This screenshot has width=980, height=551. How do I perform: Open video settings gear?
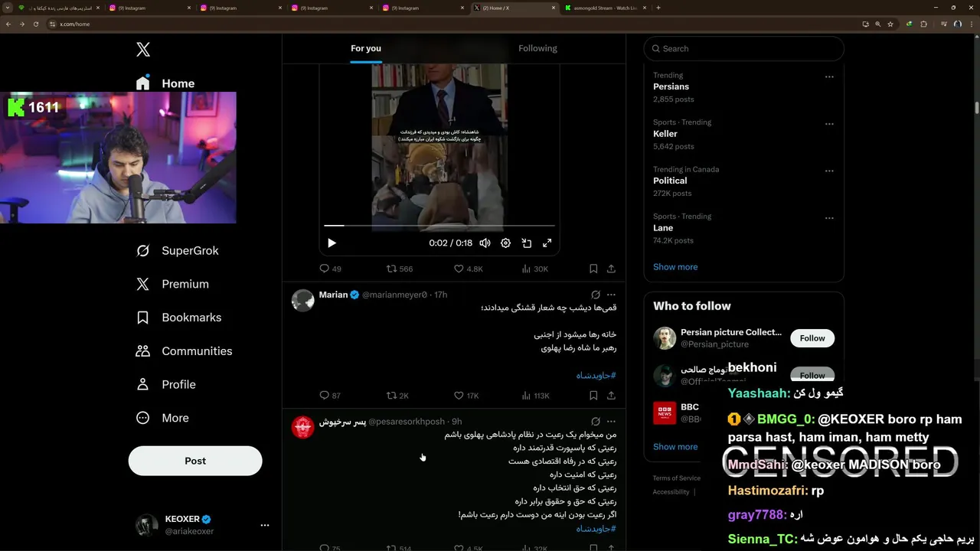(505, 243)
